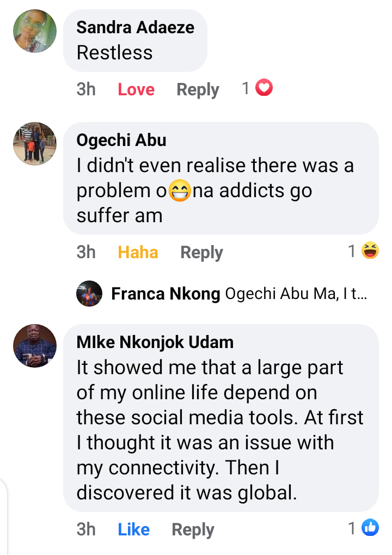Open the Franca Nkong name link
This screenshot has width=392, height=555.
(x=166, y=295)
